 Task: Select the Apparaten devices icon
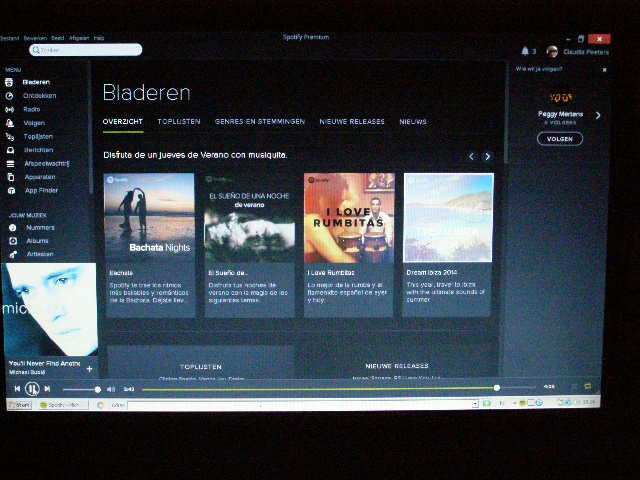[x=11, y=177]
